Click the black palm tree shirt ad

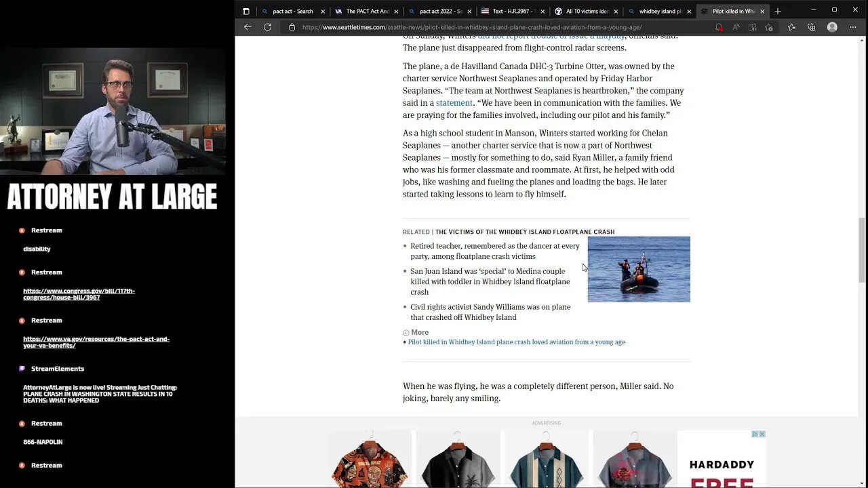point(458,459)
